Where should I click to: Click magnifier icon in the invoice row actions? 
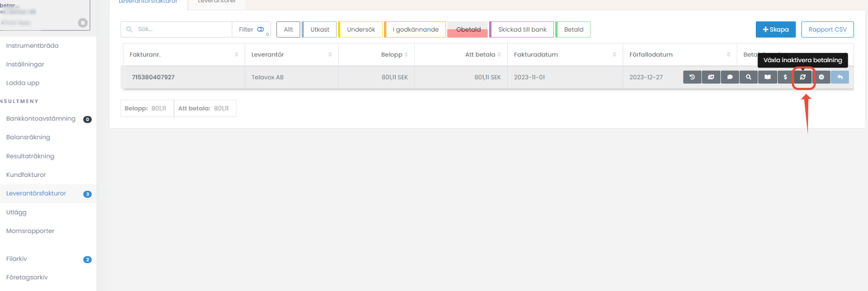(x=748, y=77)
